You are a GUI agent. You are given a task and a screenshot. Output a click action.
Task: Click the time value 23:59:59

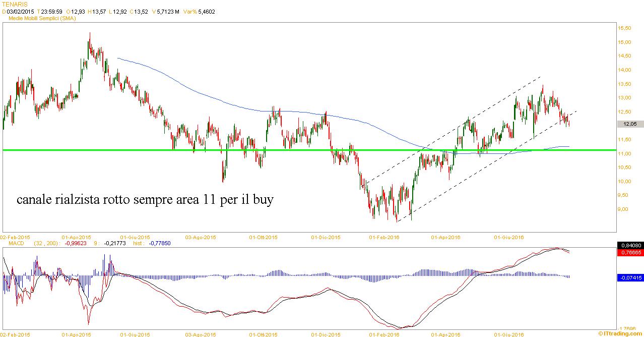point(51,11)
